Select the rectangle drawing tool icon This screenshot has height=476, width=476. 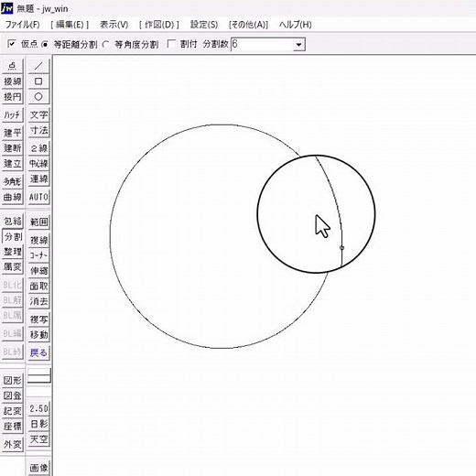(38, 81)
